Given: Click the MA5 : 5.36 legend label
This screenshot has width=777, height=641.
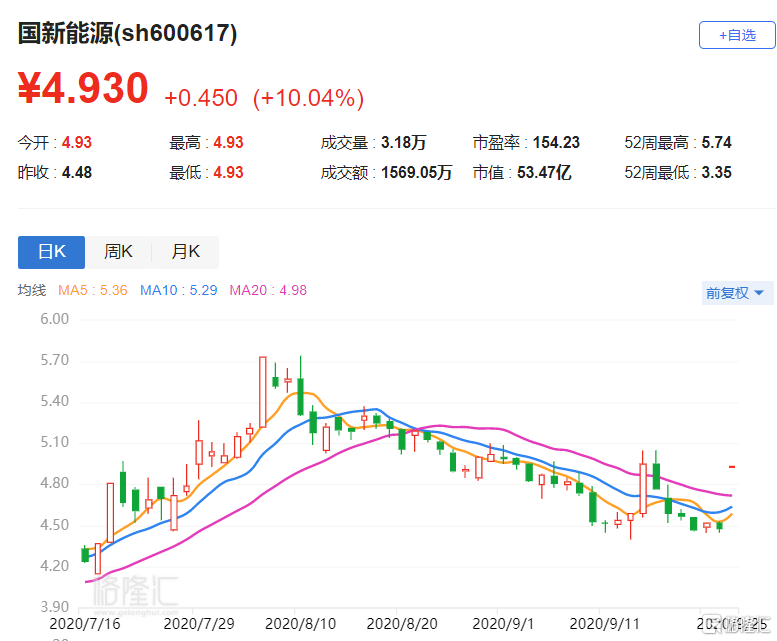Looking at the screenshot, I should point(93,290).
